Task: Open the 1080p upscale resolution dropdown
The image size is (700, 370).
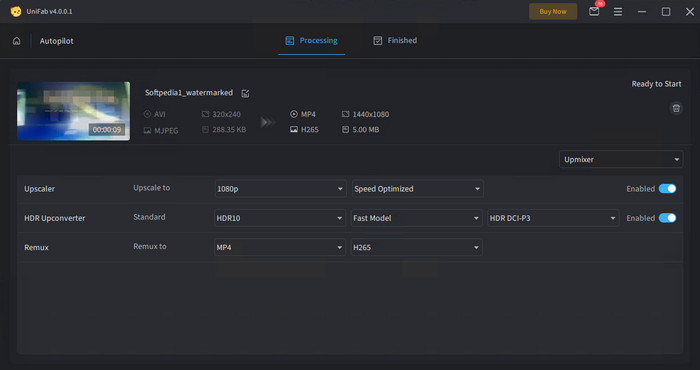Action: pyautogui.click(x=280, y=189)
